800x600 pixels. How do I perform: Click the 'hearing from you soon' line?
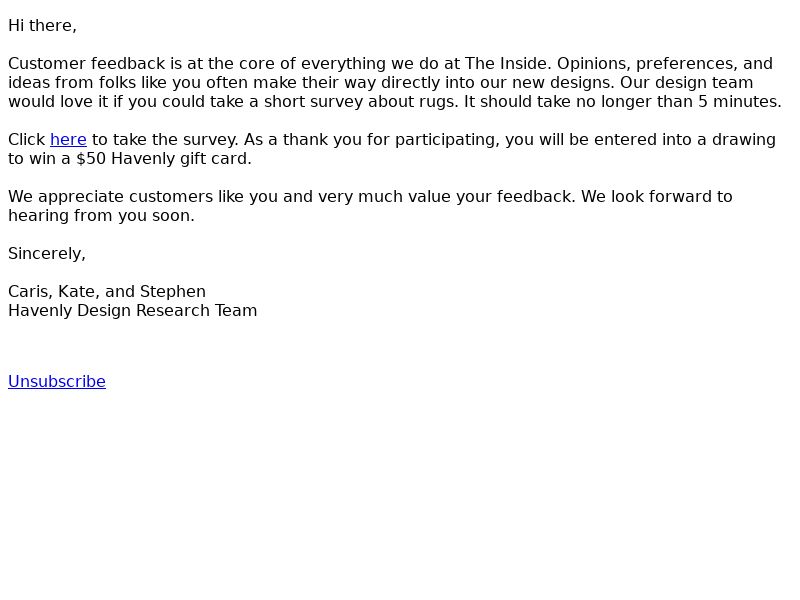click(x=101, y=216)
